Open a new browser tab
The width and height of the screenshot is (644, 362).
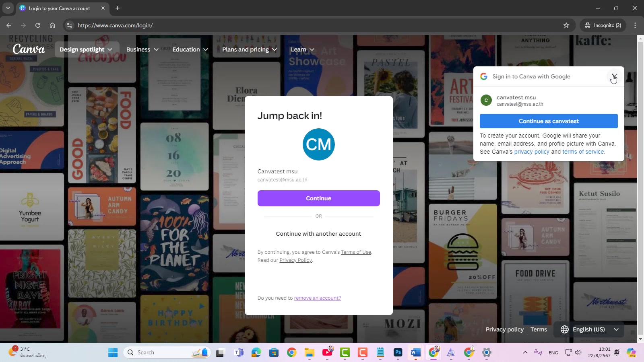click(118, 8)
